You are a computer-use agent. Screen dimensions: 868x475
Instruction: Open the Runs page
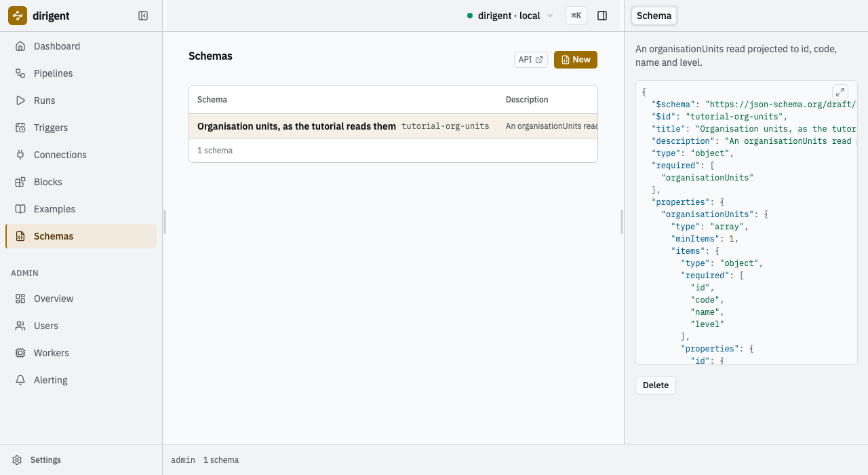coord(81,100)
